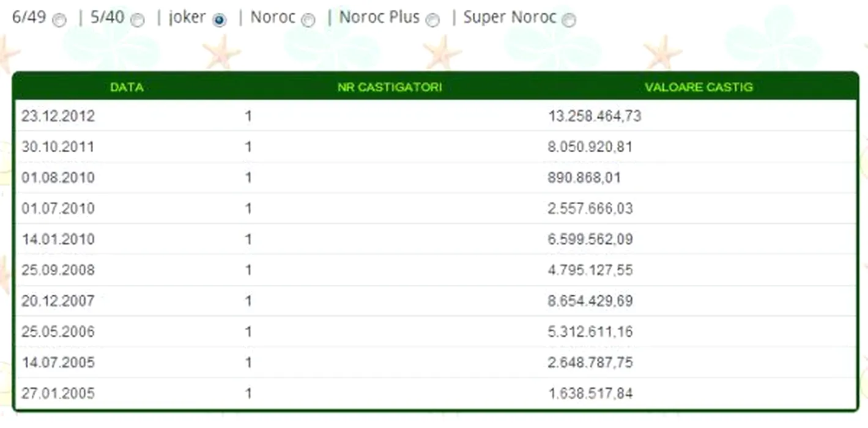This screenshot has height=428, width=868.
Task: Select the 27.01.2005 date cell
Action: 58,393
